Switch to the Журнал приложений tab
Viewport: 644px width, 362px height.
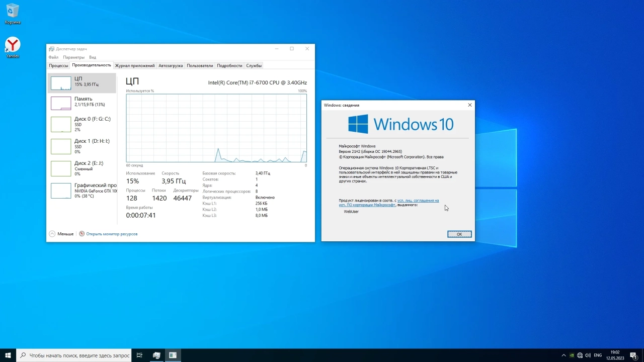(x=135, y=65)
